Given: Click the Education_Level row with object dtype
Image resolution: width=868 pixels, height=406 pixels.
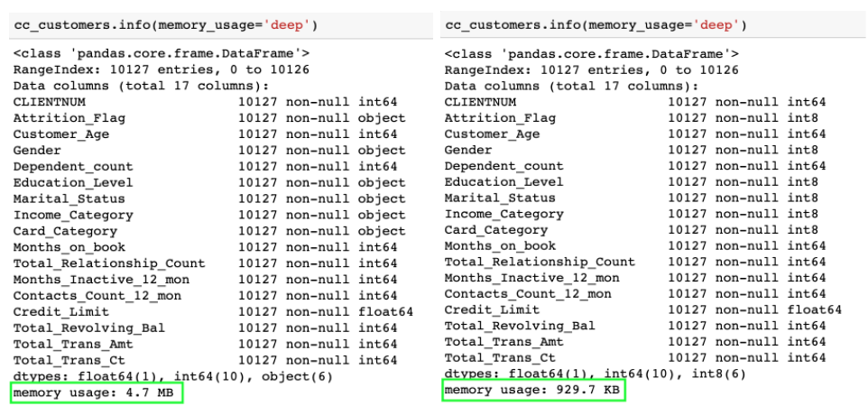Looking at the screenshot, I should coord(208,183).
